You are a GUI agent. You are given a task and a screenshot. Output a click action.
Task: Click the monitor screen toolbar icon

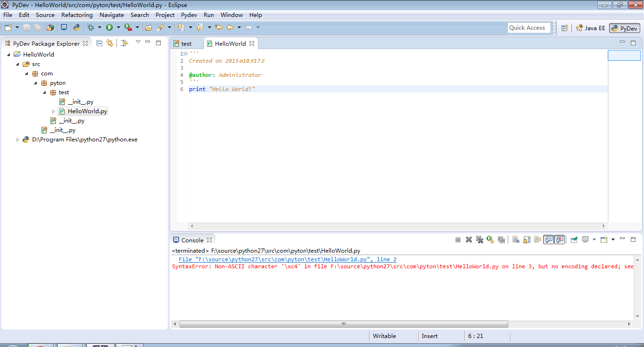(x=64, y=27)
